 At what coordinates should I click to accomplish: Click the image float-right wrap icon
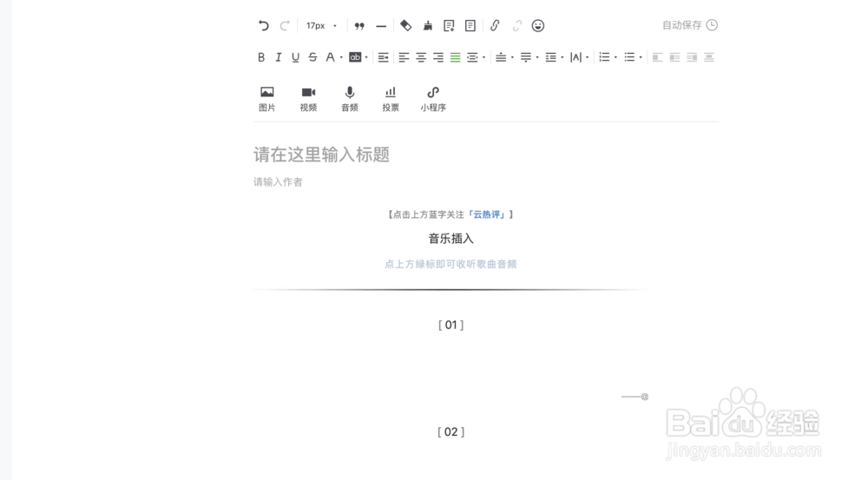pos(692,57)
